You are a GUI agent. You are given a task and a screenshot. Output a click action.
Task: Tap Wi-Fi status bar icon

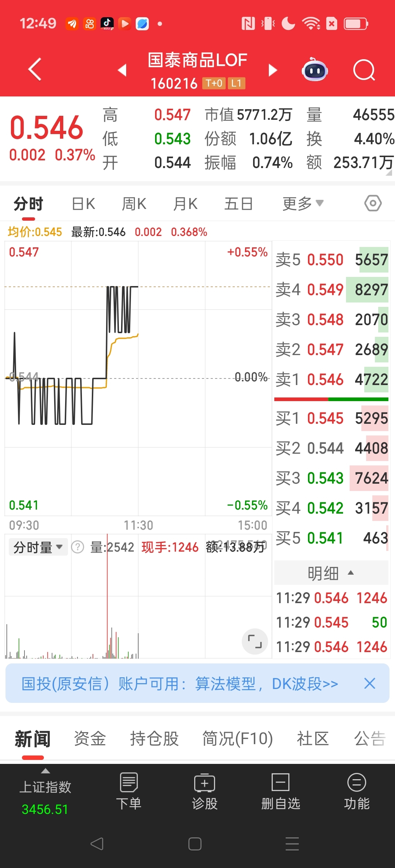coord(311,24)
